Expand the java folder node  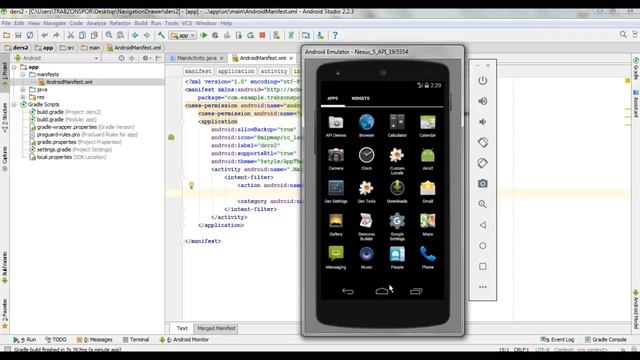(23, 89)
